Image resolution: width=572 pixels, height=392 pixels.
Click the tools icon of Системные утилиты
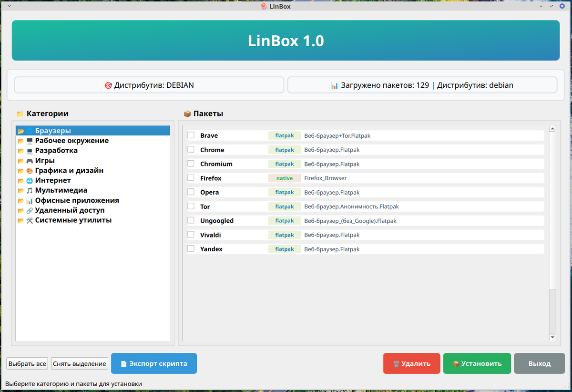[x=30, y=220]
